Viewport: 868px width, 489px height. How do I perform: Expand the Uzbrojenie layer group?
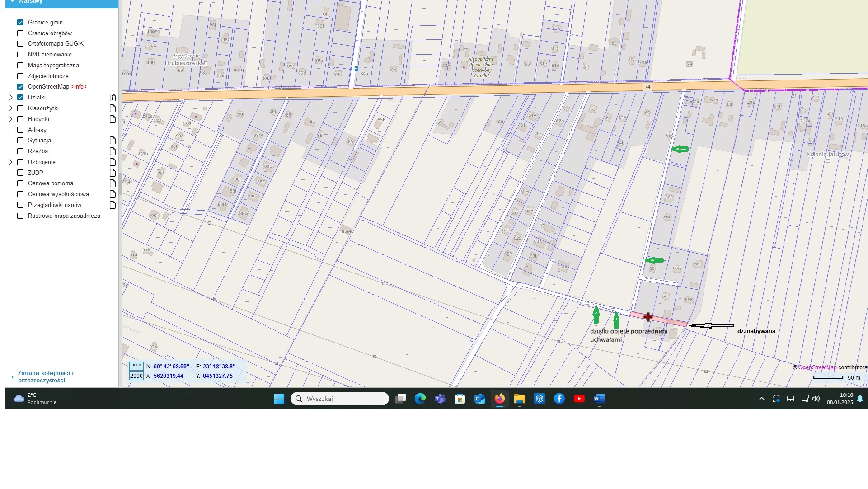[x=11, y=162]
